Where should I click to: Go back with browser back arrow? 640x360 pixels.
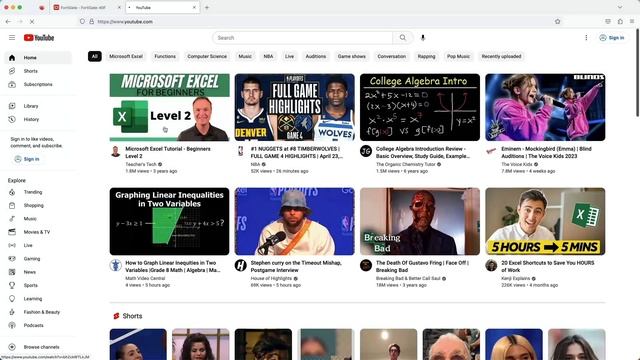coord(9,22)
